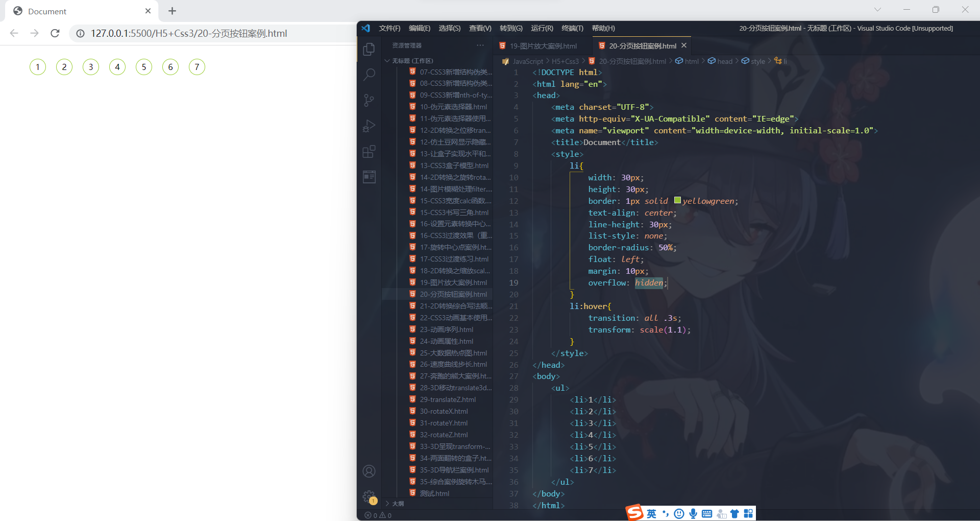Click the browser address bar
980x521 pixels.
pyautogui.click(x=189, y=33)
